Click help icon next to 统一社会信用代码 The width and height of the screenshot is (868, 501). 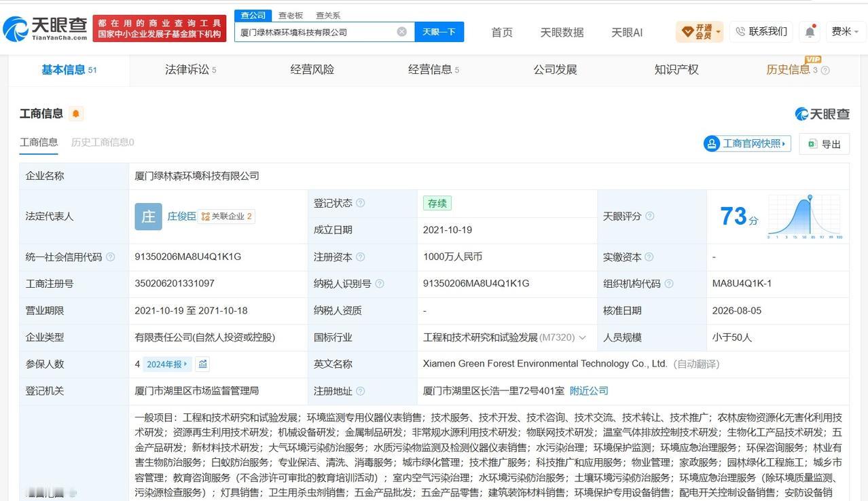click(x=111, y=257)
